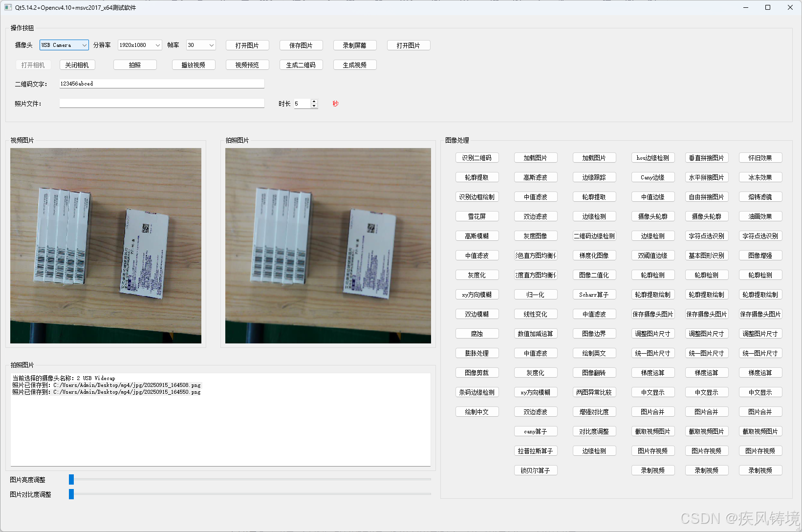Open the 摄像头 USB Camera dropdown
Viewport: 802px width, 532px height.
click(64, 45)
